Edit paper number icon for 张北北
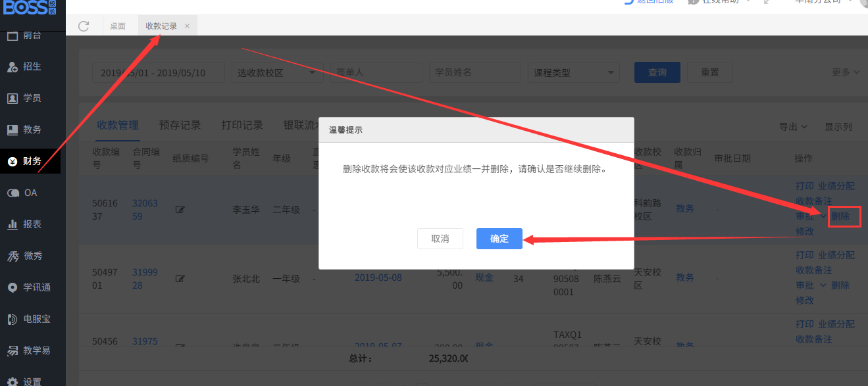The width and height of the screenshot is (868, 386). click(180, 279)
